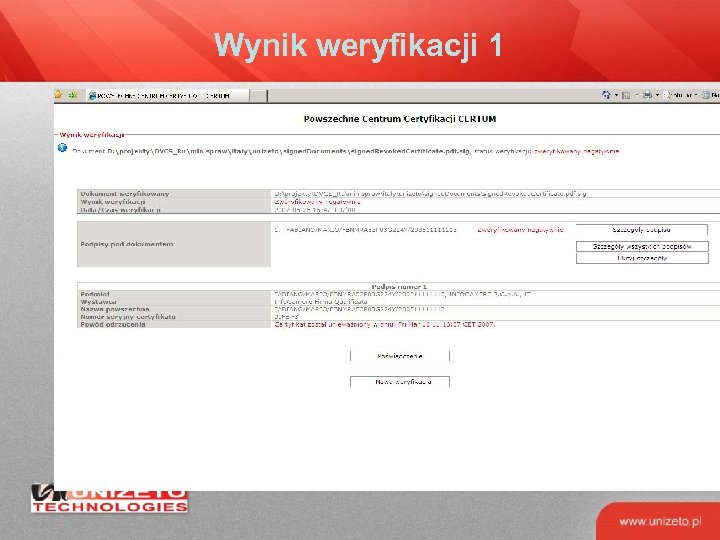Click the browser Home icon
Screen dimensions: 720x540
tap(606, 95)
